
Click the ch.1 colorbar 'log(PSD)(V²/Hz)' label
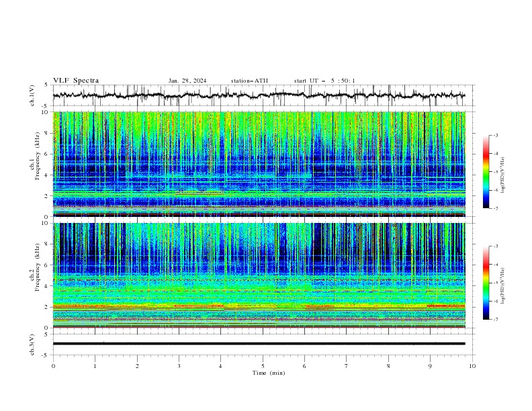[502, 175]
